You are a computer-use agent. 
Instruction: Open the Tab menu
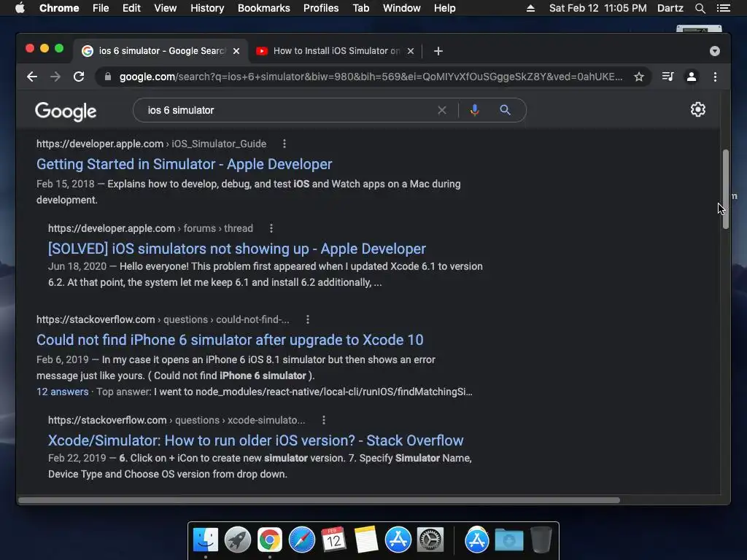pos(360,8)
